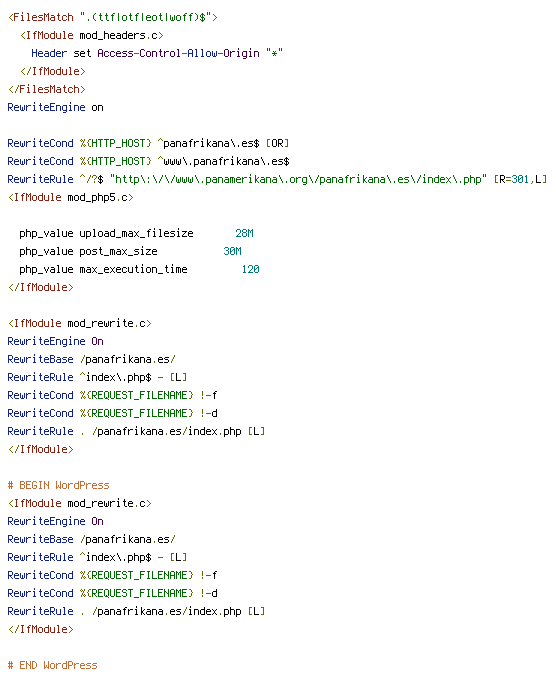This screenshot has height=682, width=556.
Task: Click the post_max_size value 30M
Action: (232, 251)
